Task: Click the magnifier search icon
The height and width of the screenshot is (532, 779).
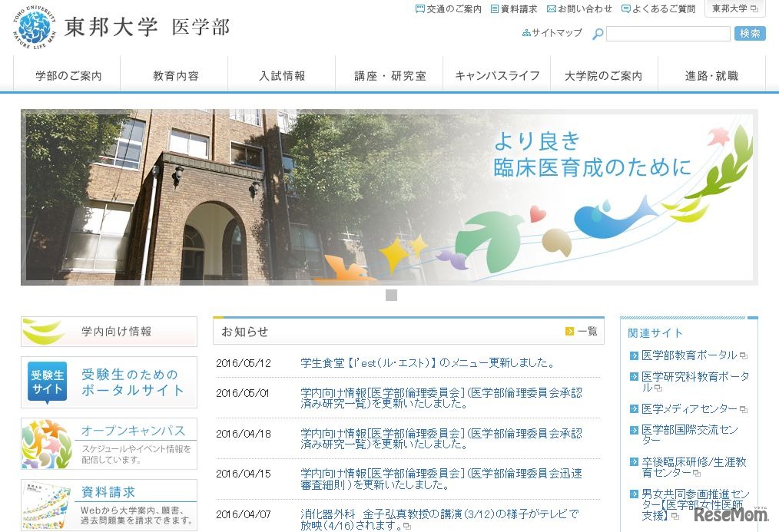Action: pos(598,34)
